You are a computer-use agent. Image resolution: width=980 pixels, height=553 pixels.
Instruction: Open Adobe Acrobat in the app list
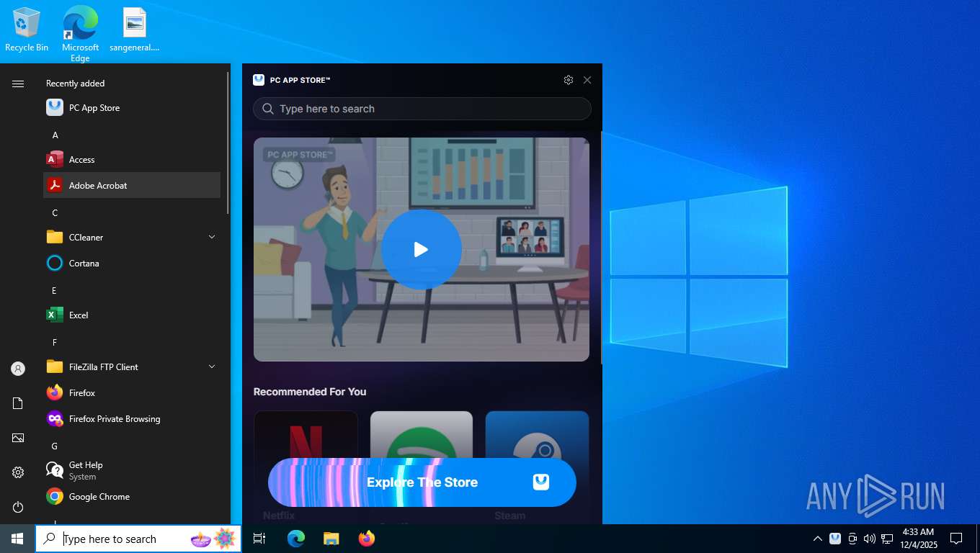point(132,186)
